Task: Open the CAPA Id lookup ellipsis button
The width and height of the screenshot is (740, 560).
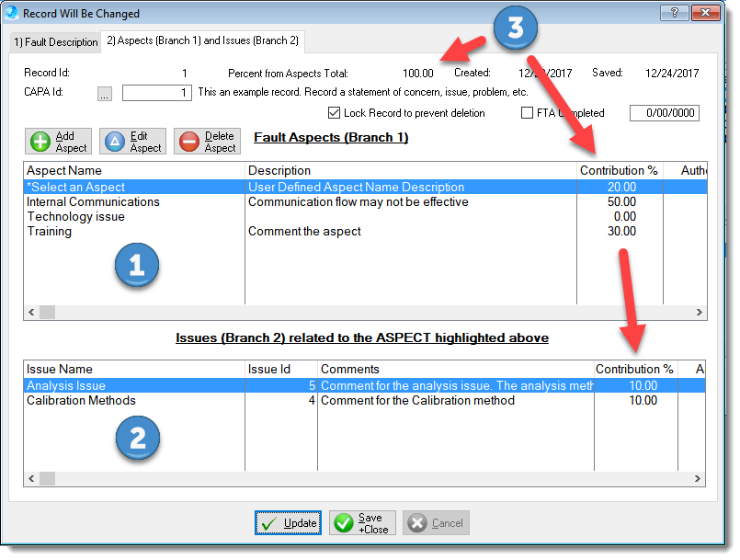Action: point(104,93)
